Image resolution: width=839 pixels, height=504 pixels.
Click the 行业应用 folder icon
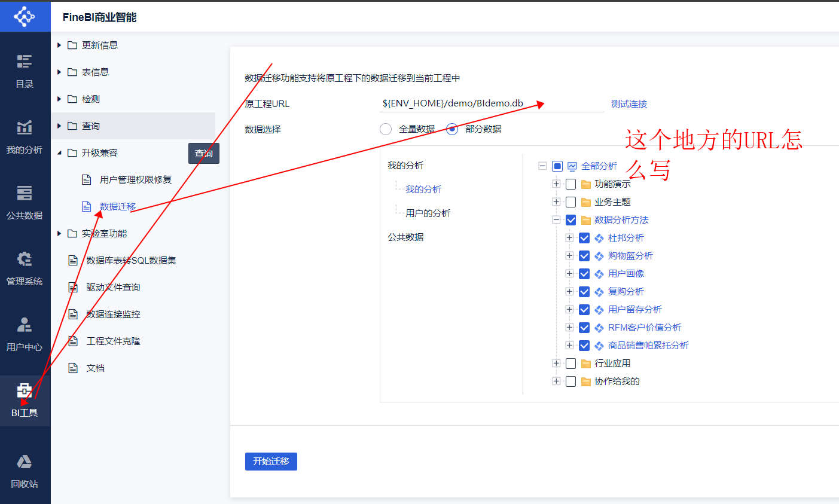tap(586, 364)
